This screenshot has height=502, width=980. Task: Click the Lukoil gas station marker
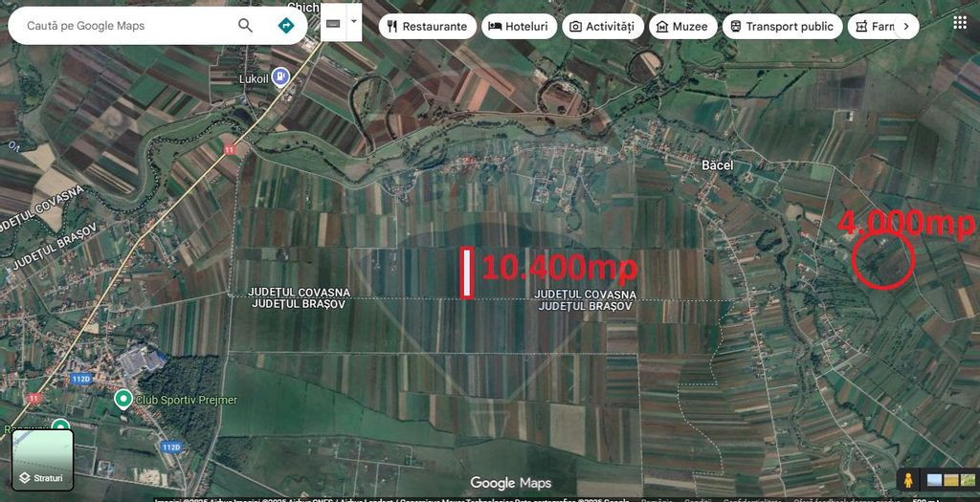point(280,76)
